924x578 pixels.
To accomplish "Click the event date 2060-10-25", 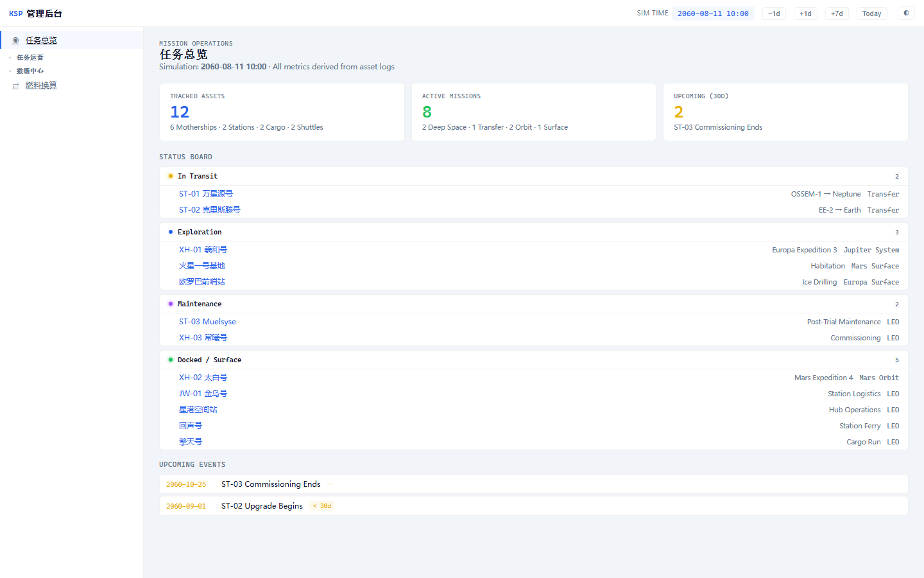I will (x=186, y=484).
